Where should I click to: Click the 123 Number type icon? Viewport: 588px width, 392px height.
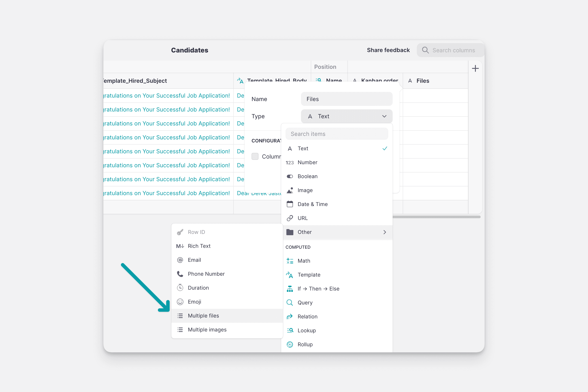(x=289, y=162)
